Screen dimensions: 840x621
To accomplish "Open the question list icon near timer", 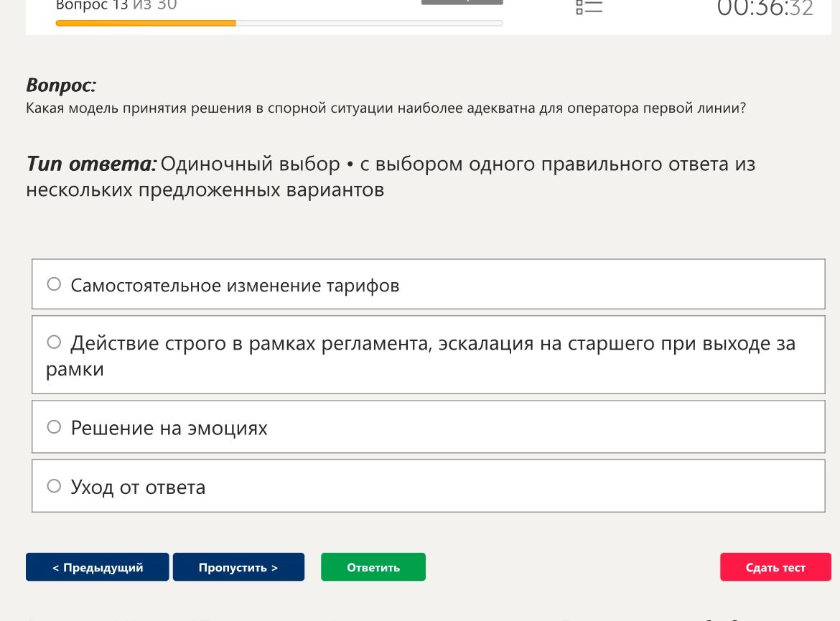I will [x=589, y=7].
